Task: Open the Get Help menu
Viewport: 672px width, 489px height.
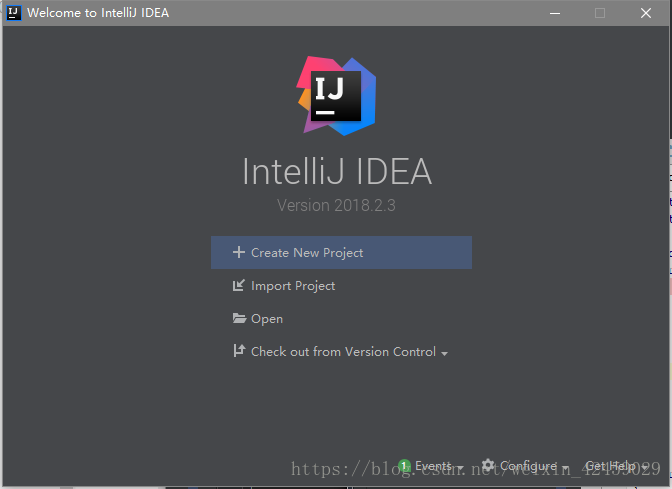Action: tap(610, 465)
